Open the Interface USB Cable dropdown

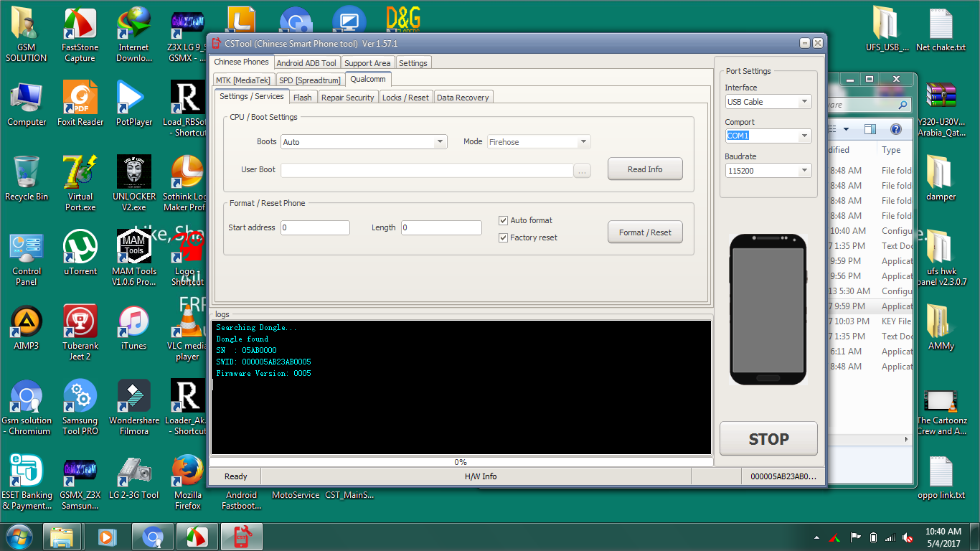804,102
